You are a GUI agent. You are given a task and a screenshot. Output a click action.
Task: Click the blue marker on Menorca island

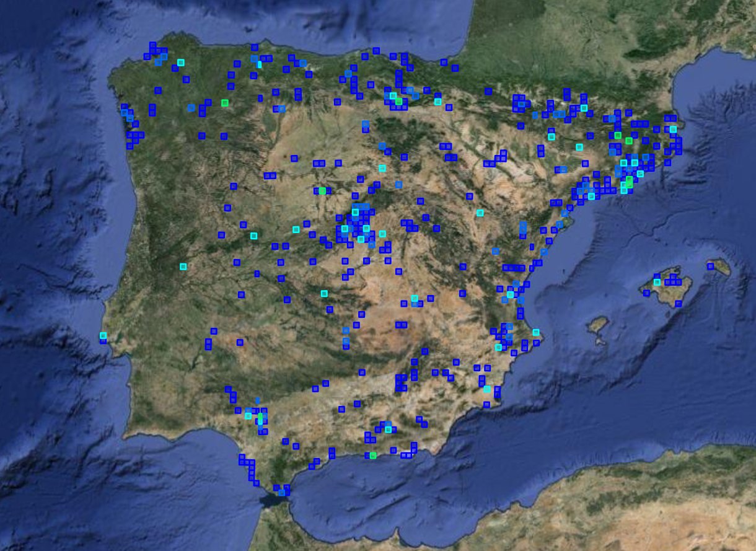pos(710,266)
